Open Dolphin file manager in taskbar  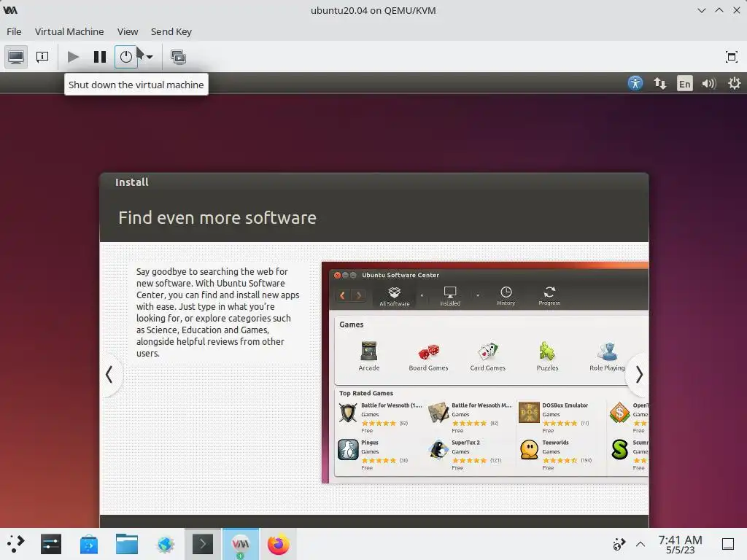pyautogui.click(x=127, y=544)
